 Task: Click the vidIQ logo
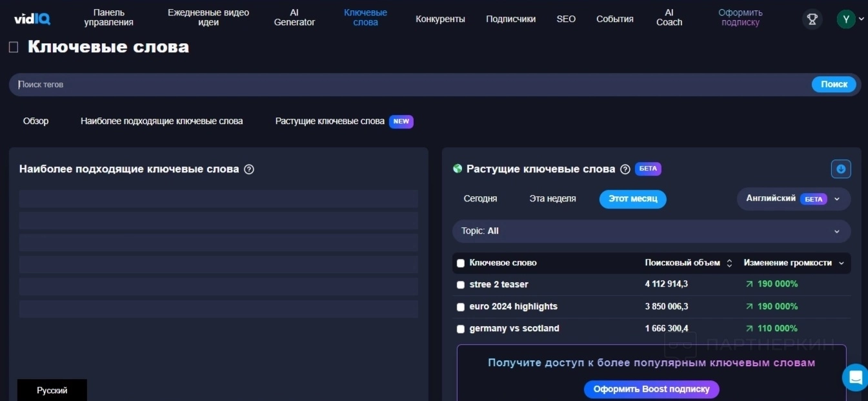[32, 19]
